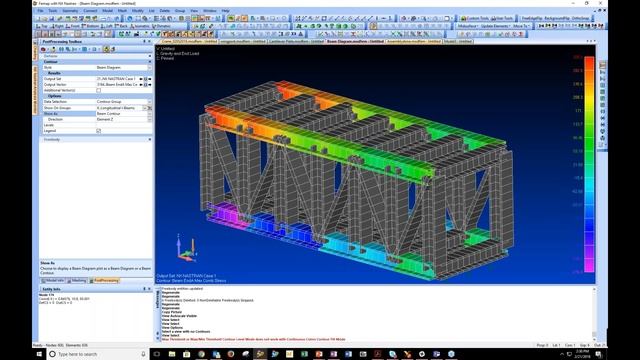Set view orientation to Isometric
The height and width of the screenshot is (360, 640).
point(140,26)
